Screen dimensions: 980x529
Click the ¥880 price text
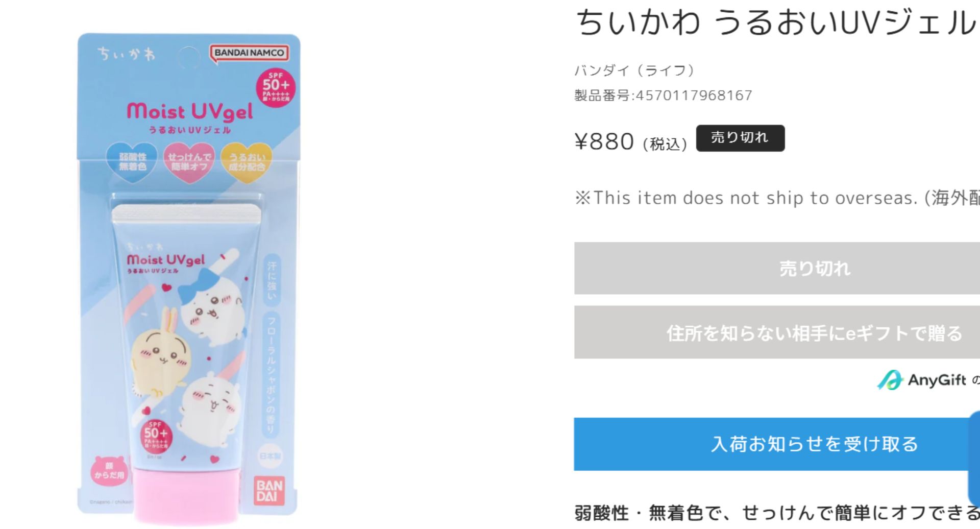coord(604,141)
